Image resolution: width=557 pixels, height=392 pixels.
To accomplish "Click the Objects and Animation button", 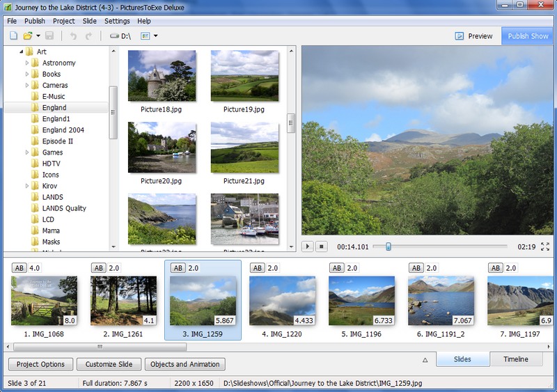I will coord(185,364).
